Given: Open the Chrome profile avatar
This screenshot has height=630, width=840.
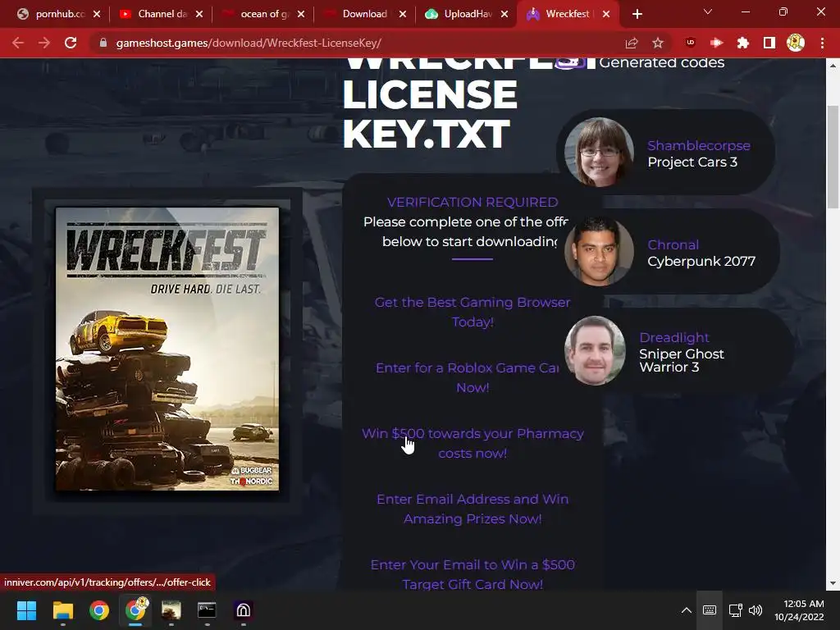Looking at the screenshot, I should click(x=796, y=43).
